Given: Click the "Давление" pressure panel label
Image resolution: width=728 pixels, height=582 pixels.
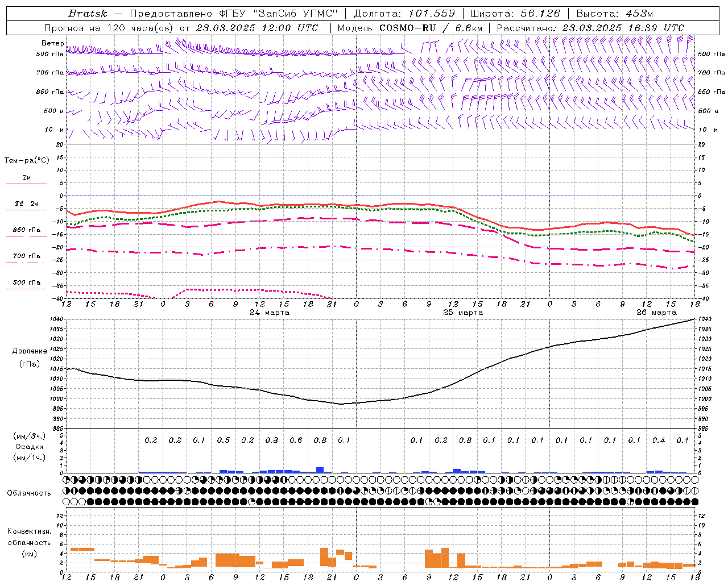Looking at the screenshot, I should click(x=30, y=351).
